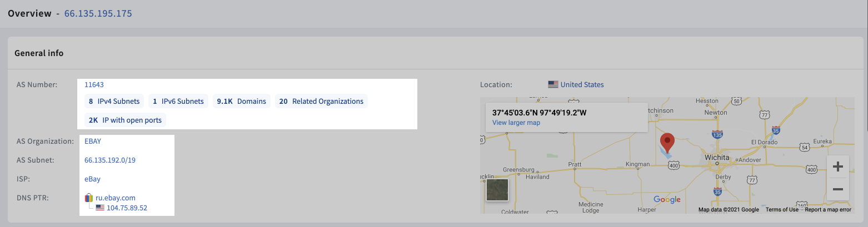868x227 pixels.
Task: Open the United States location link
Action: tap(582, 85)
